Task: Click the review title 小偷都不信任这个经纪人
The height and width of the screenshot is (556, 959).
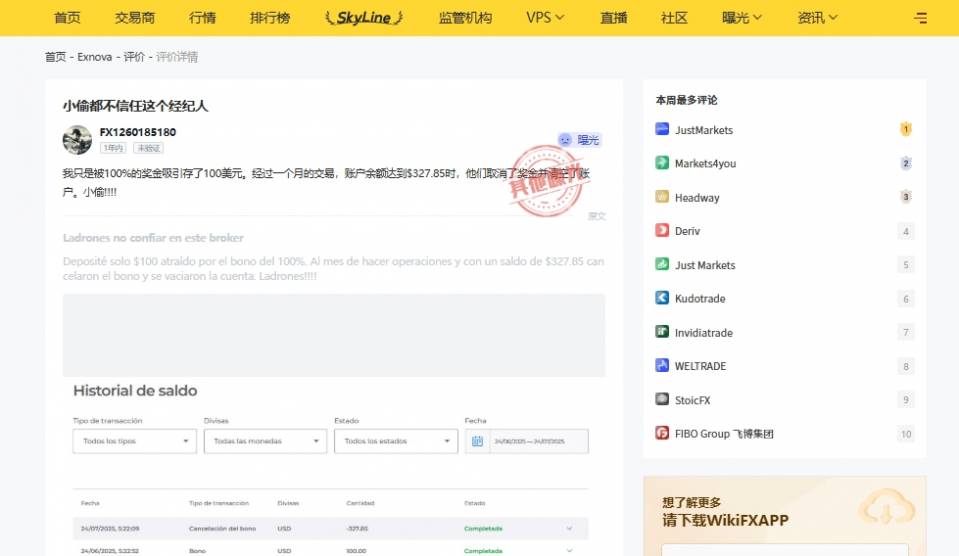Action: pos(135,106)
